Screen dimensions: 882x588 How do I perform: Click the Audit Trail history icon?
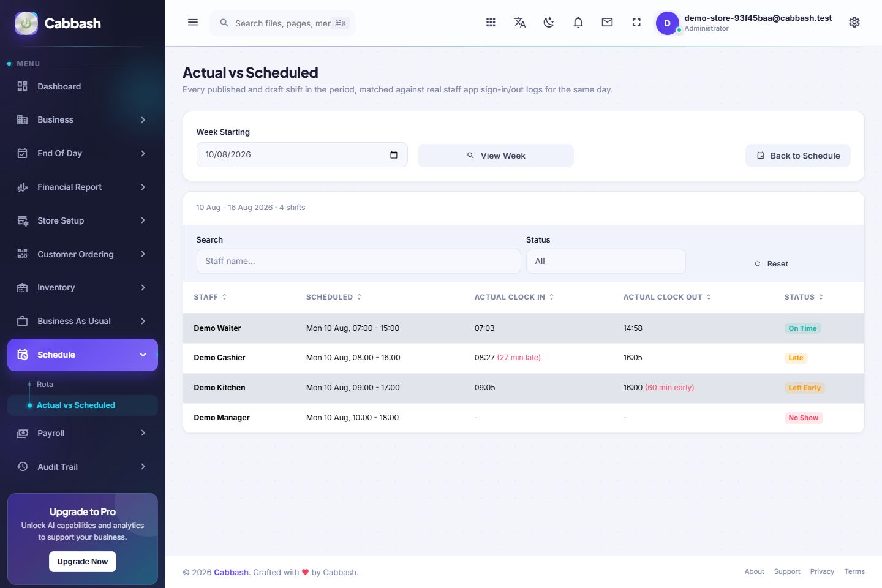click(23, 467)
